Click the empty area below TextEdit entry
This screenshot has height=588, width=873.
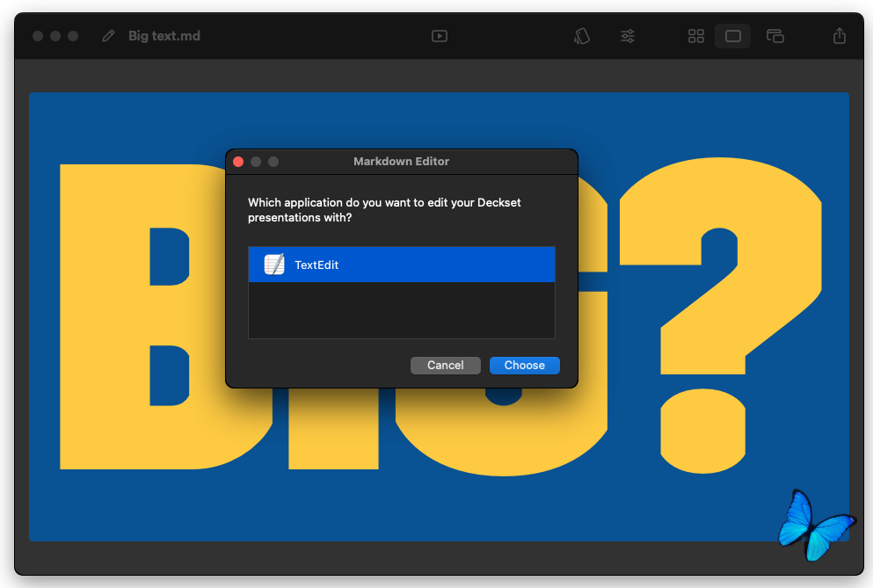click(401, 309)
